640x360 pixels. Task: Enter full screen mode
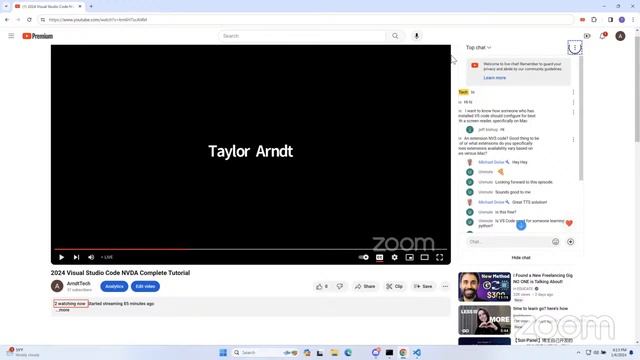[x=440, y=257]
